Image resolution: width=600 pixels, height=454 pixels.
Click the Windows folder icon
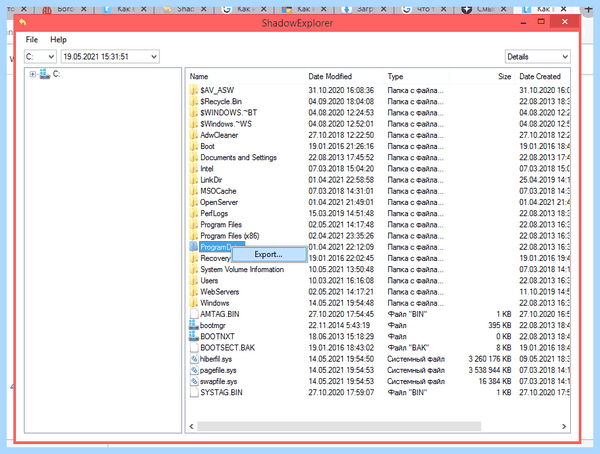tap(194, 303)
